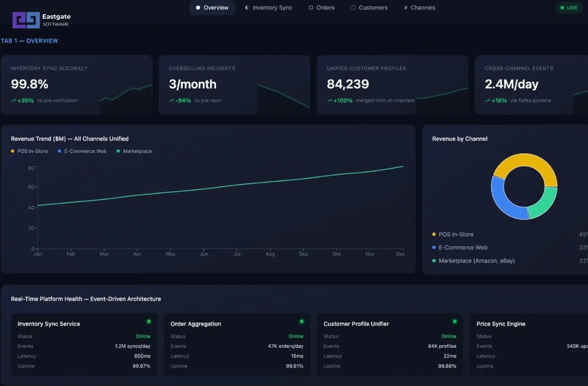
Task: Click the Orders tab square icon
Action: click(x=311, y=8)
